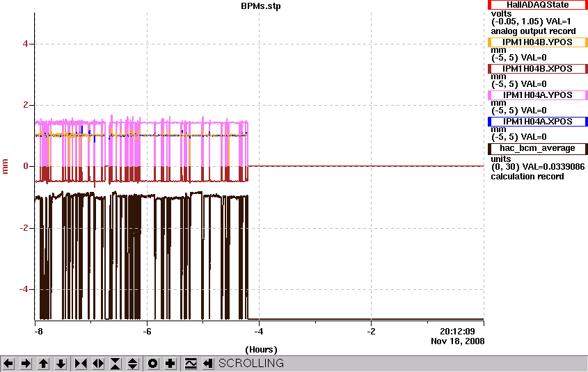Screen dimensions: 588x372
Task: Zoom in on the vertical axis (hourglass icon)
Action: click(116, 364)
